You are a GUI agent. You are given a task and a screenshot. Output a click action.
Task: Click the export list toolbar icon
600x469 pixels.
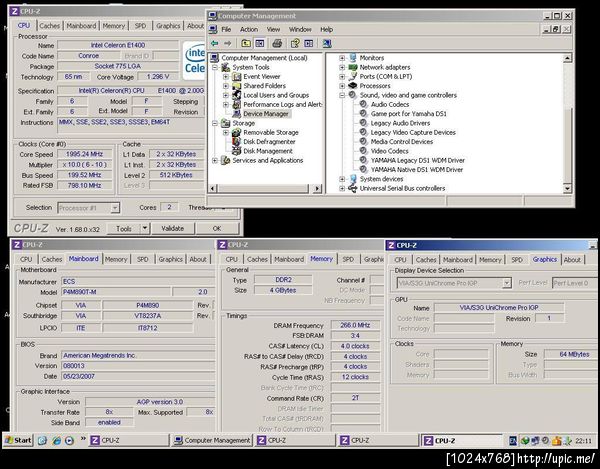[309, 44]
